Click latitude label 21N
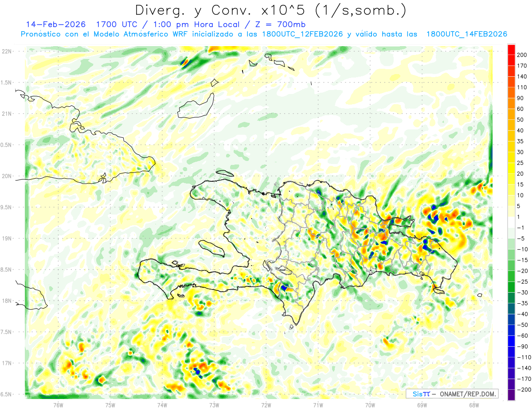This screenshot has height=411, width=532. click(8, 114)
